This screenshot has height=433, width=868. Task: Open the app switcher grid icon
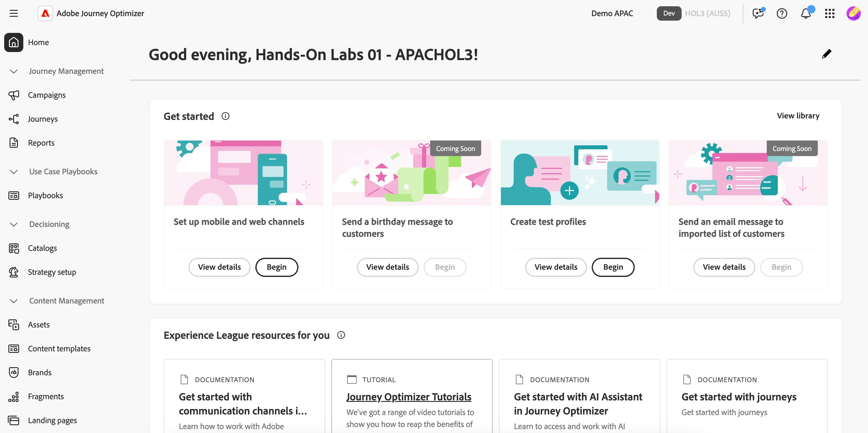(x=829, y=13)
